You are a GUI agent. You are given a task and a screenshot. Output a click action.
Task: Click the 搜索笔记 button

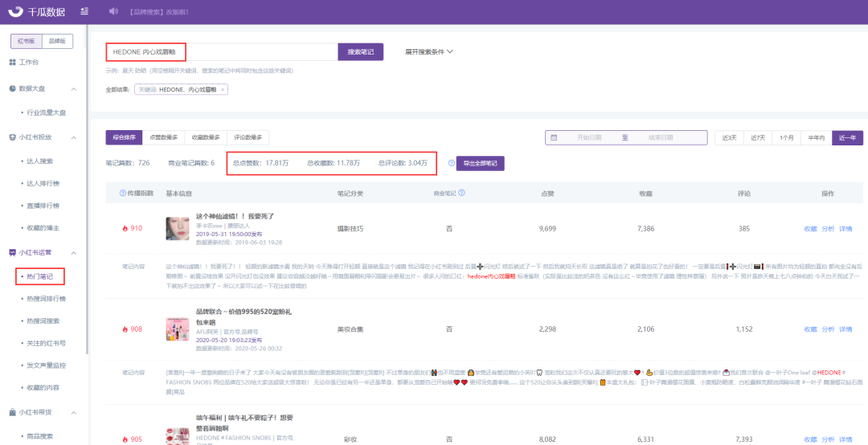[x=360, y=52]
